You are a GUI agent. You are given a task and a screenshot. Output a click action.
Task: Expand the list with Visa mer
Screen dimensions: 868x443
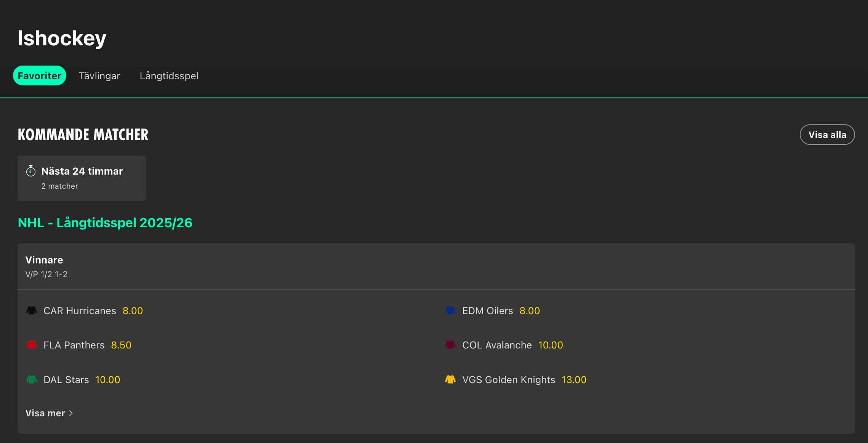pyautogui.click(x=49, y=413)
